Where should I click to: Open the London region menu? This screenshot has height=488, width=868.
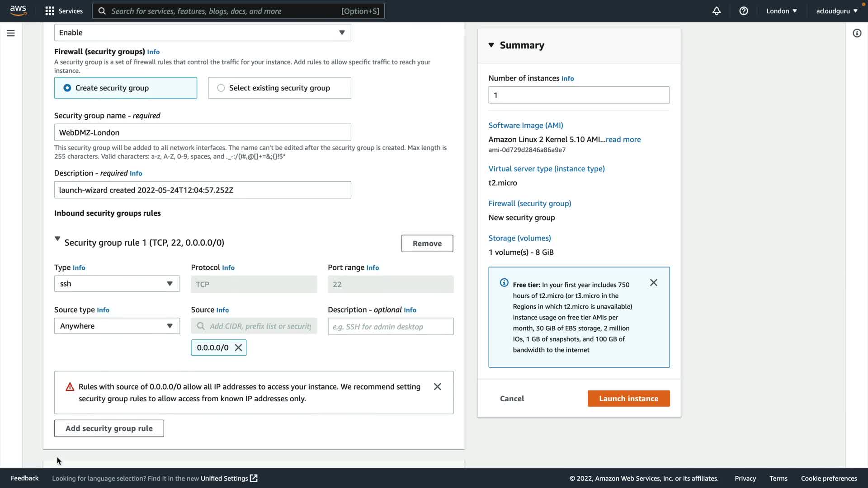tap(781, 11)
